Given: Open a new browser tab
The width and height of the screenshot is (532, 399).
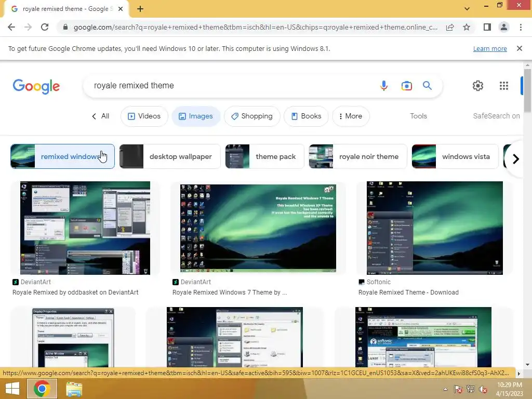Looking at the screenshot, I should coord(140,9).
